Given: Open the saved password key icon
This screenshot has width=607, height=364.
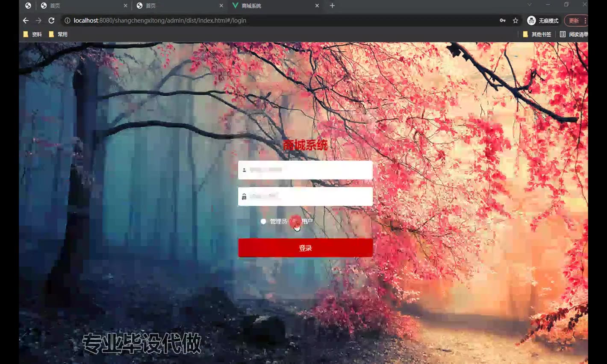Looking at the screenshot, I should pos(503,21).
